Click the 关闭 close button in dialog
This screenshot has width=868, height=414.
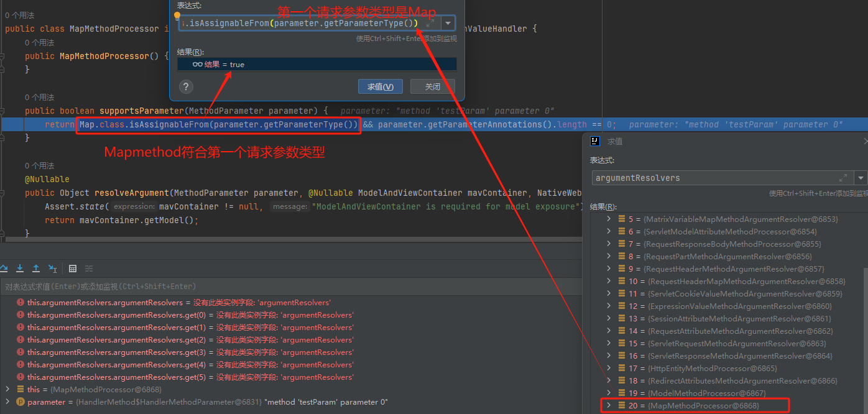point(433,86)
